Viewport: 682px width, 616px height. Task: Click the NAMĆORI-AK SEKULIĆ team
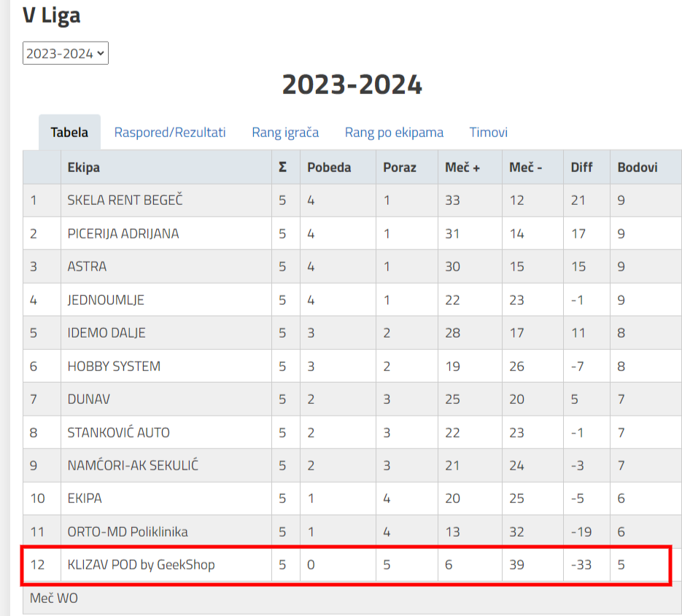point(133,465)
